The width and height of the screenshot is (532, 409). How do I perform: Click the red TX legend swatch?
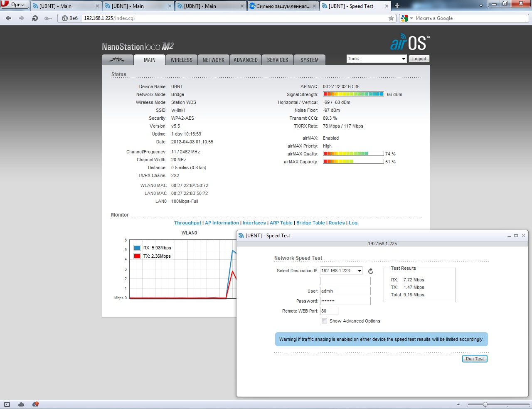137,256
